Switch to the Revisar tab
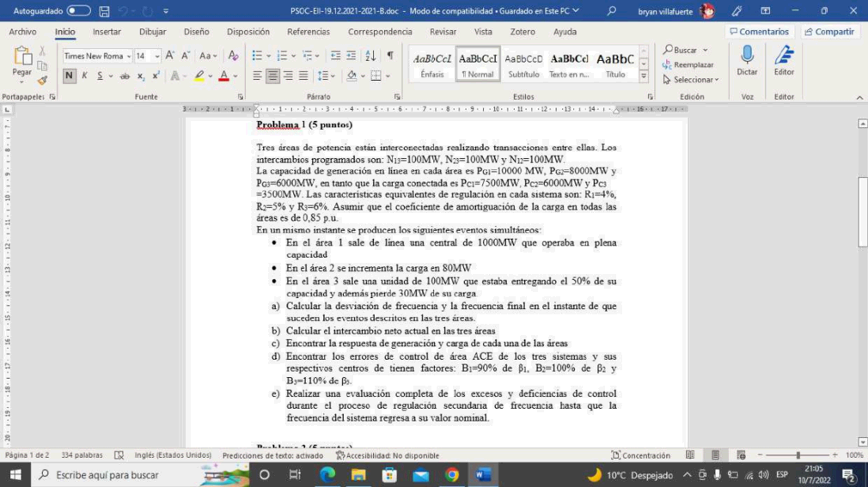Screen dimensions: 868x487 (443, 32)
